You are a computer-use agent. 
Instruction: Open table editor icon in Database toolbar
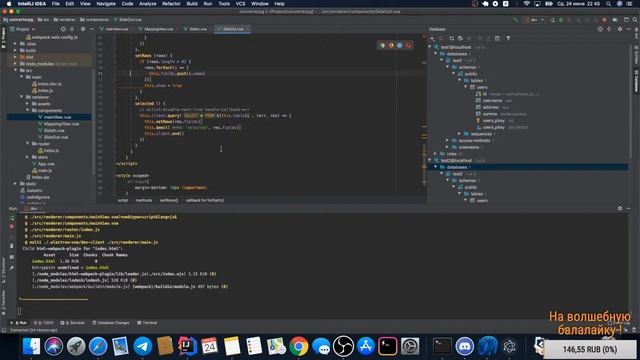497,38
